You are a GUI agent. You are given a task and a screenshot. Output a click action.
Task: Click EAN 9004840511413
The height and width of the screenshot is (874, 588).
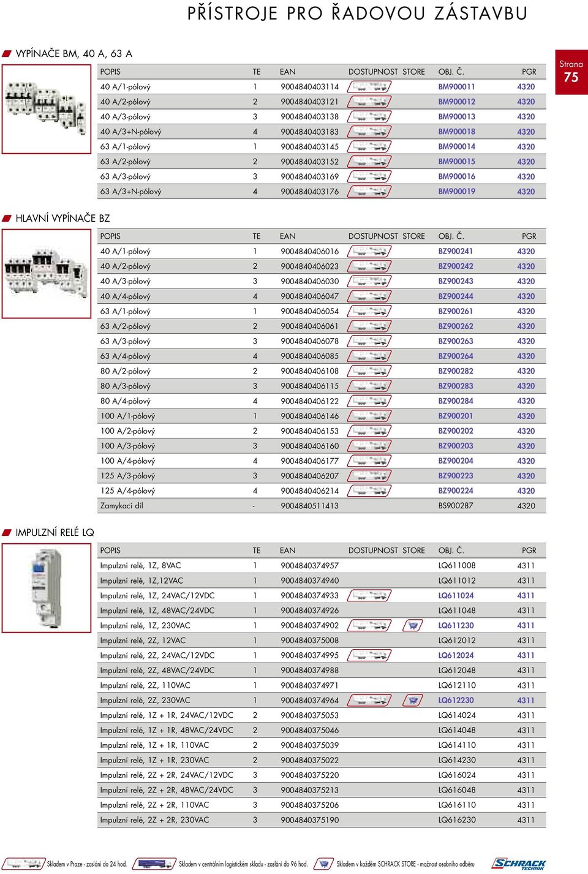(309, 506)
